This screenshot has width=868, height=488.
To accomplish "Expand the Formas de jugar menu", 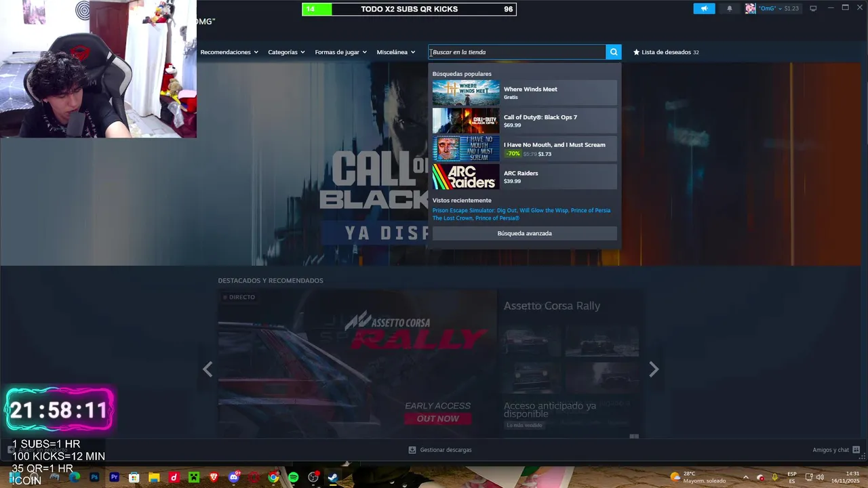I will (x=340, y=52).
